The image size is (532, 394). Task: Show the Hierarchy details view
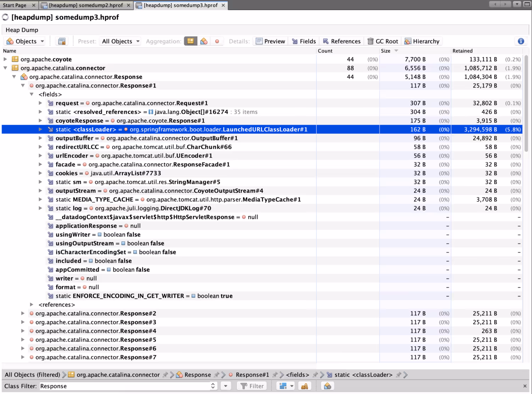pos(422,41)
